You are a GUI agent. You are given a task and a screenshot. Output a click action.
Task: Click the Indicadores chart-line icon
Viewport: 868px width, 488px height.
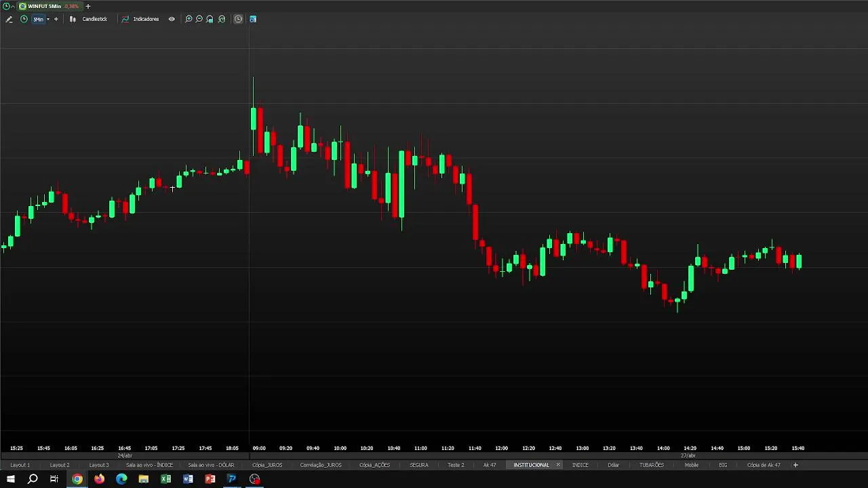(x=125, y=19)
